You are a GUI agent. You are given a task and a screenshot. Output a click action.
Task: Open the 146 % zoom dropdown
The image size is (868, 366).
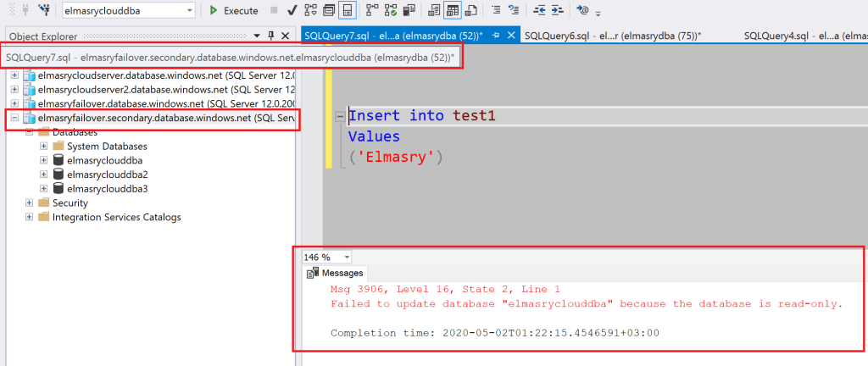coord(347,257)
